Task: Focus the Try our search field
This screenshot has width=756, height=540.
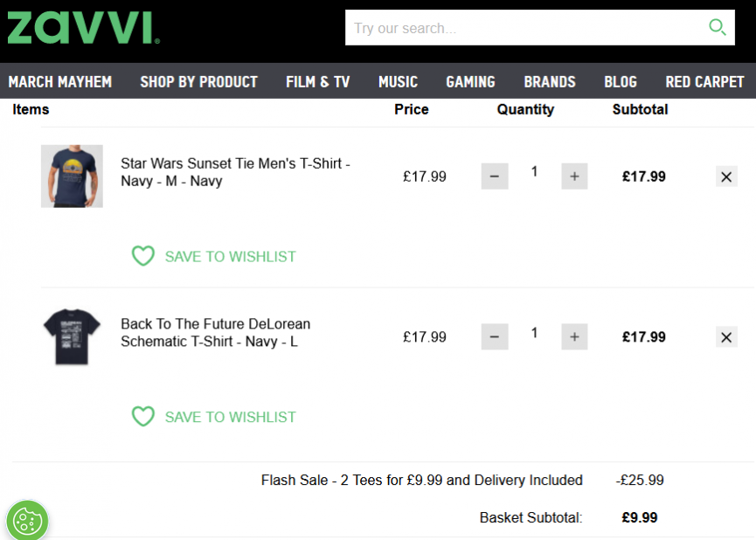Action: 525,28
